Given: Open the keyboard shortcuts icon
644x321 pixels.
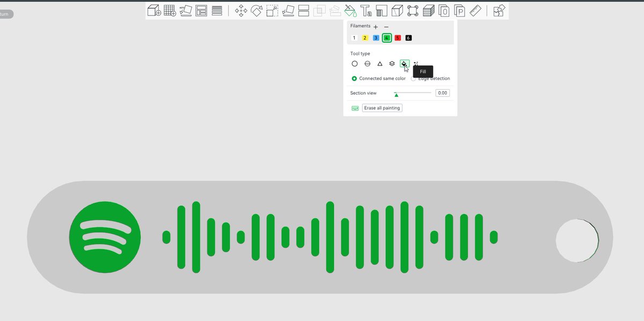Looking at the screenshot, I should tap(355, 108).
